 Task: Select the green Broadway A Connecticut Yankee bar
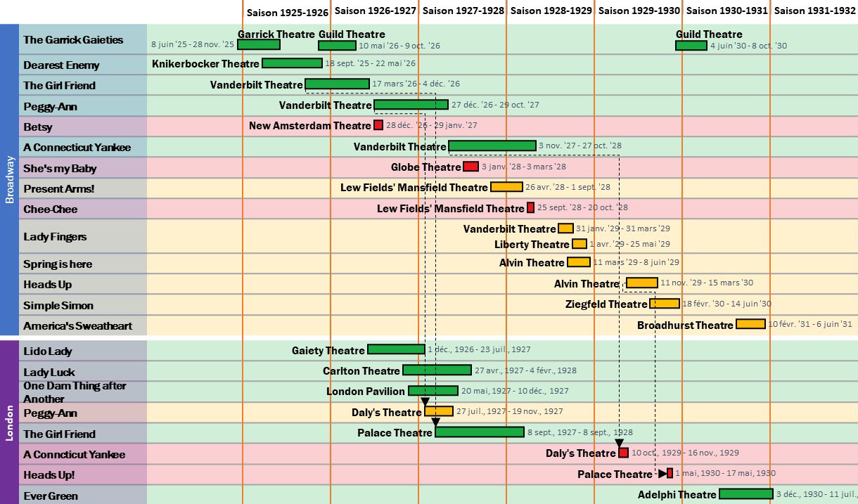point(492,146)
